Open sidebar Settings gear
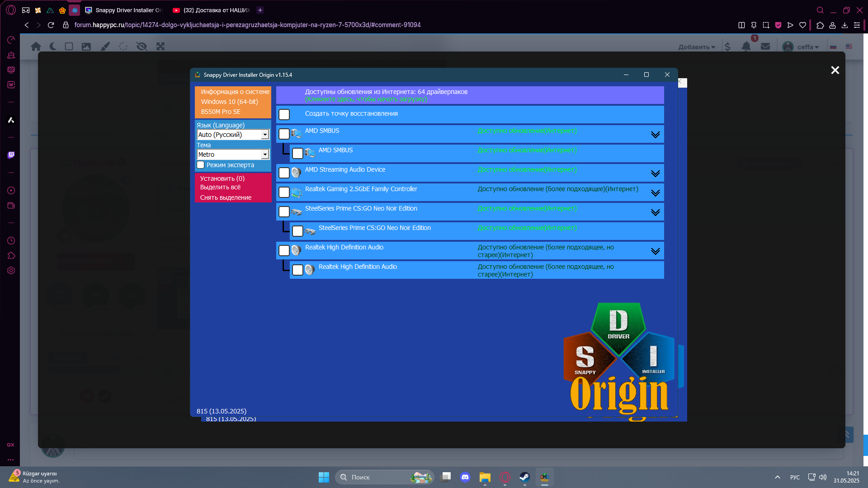The image size is (868, 488). tap(11, 270)
